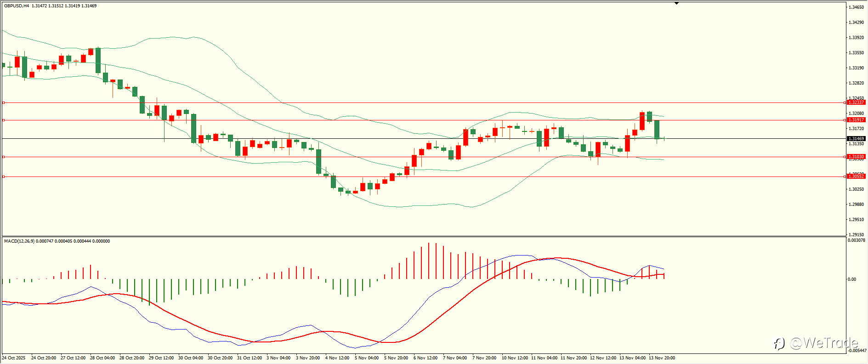
Task: Click the 28 Oct 04:00 time label
Action: 102,358
